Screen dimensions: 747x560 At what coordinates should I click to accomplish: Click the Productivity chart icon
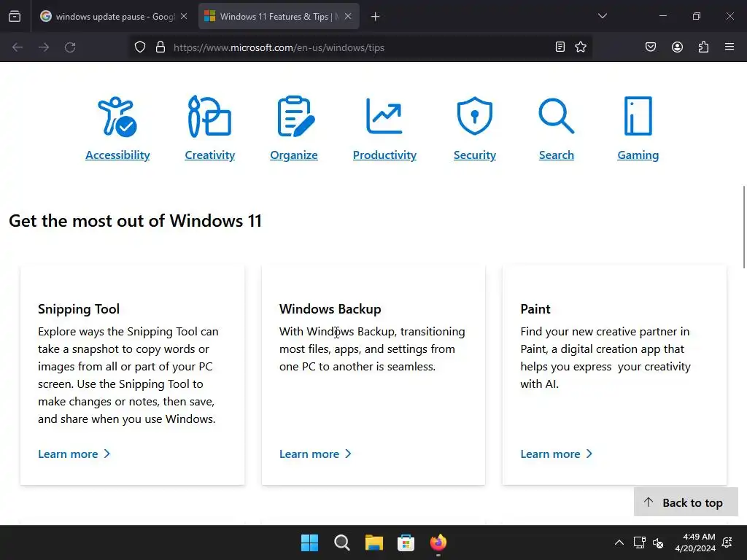(384, 116)
